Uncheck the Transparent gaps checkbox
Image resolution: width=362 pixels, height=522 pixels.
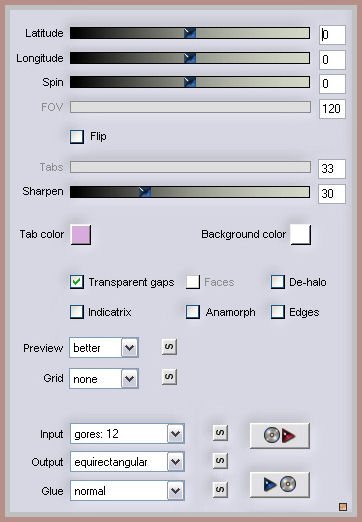(x=77, y=282)
